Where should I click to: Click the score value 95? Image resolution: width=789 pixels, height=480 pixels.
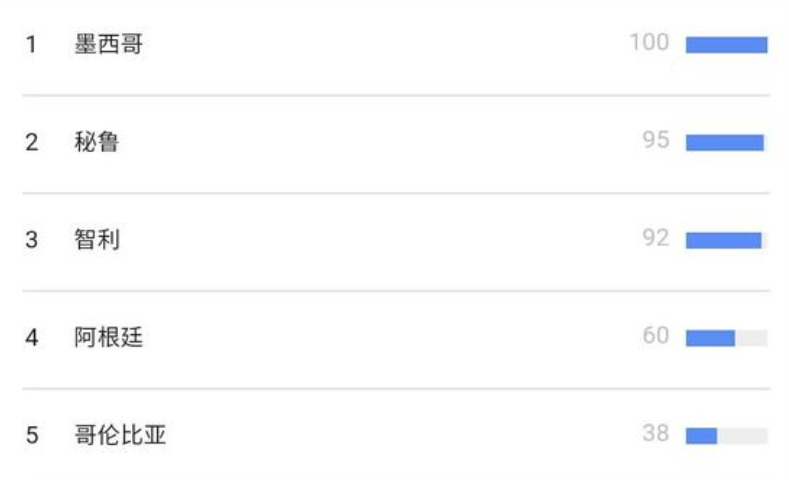(656, 140)
